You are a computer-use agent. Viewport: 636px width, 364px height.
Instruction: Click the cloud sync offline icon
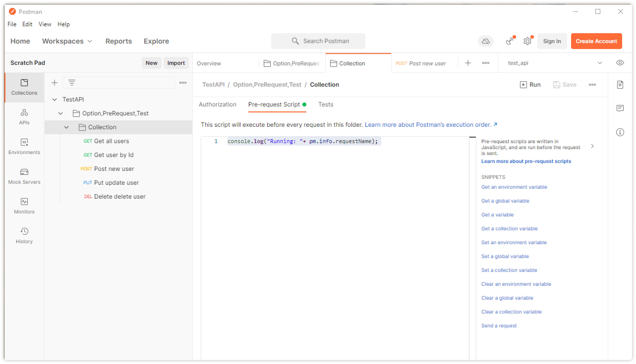click(485, 41)
